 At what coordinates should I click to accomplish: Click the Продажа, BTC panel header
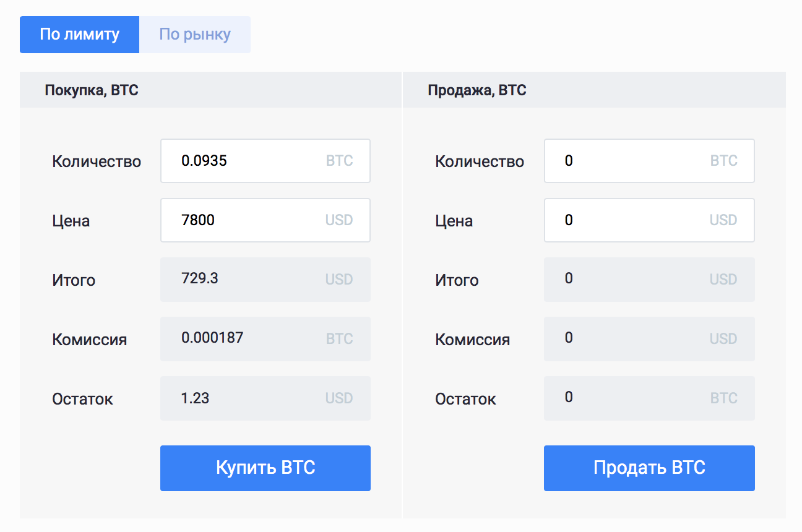click(x=476, y=90)
